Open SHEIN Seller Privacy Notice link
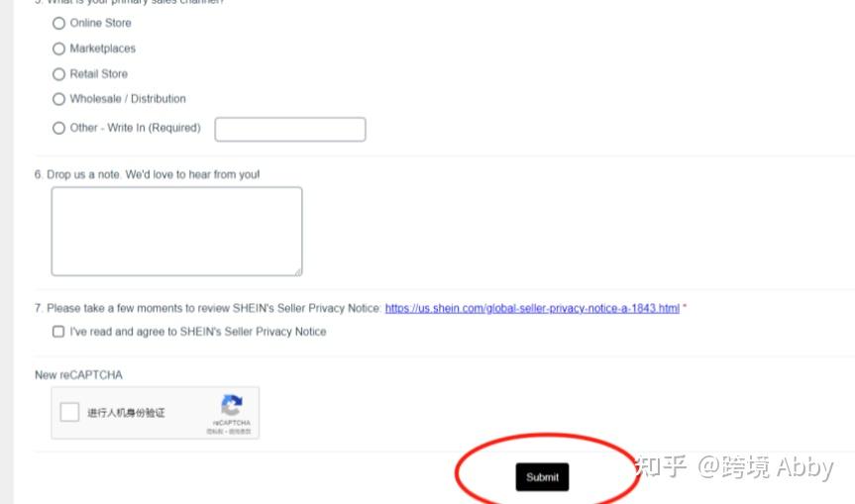 532,308
